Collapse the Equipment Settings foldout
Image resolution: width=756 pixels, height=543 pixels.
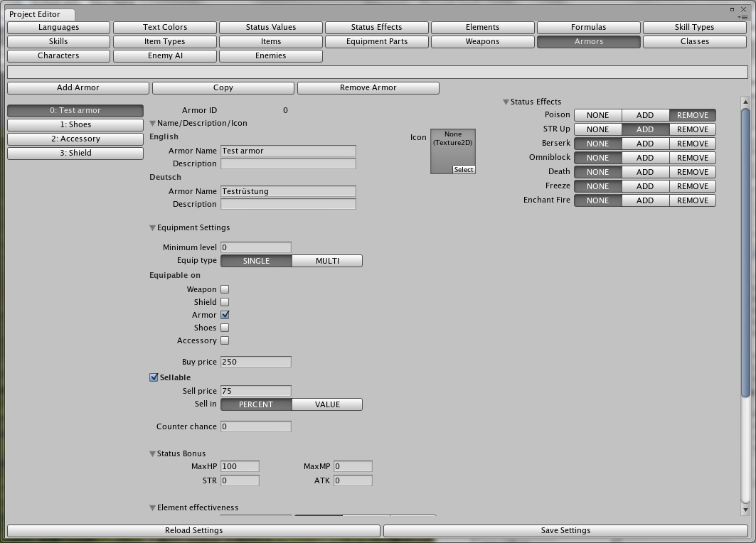click(x=153, y=228)
